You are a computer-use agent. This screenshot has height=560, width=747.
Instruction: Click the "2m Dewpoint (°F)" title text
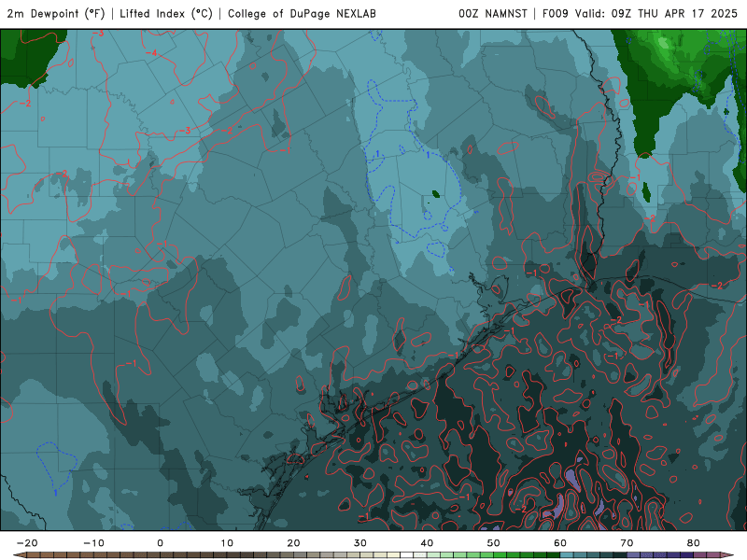coord(56,14)
